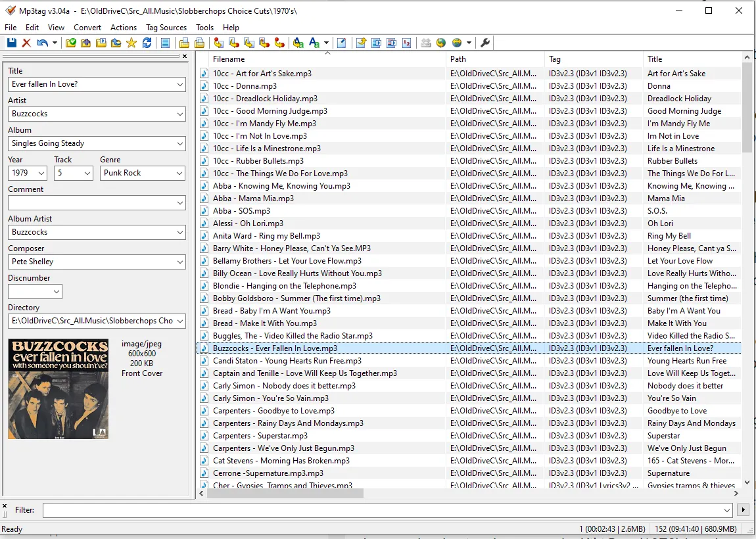This screenshot has height=539, width=756.
Task: Expand the Genre dropdown showing Punk Rock
Action: click(180, 173)
